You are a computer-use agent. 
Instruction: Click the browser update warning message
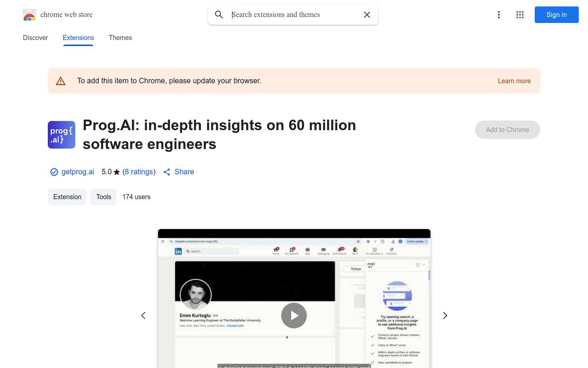pyautogui.click(x=169, y=81)
